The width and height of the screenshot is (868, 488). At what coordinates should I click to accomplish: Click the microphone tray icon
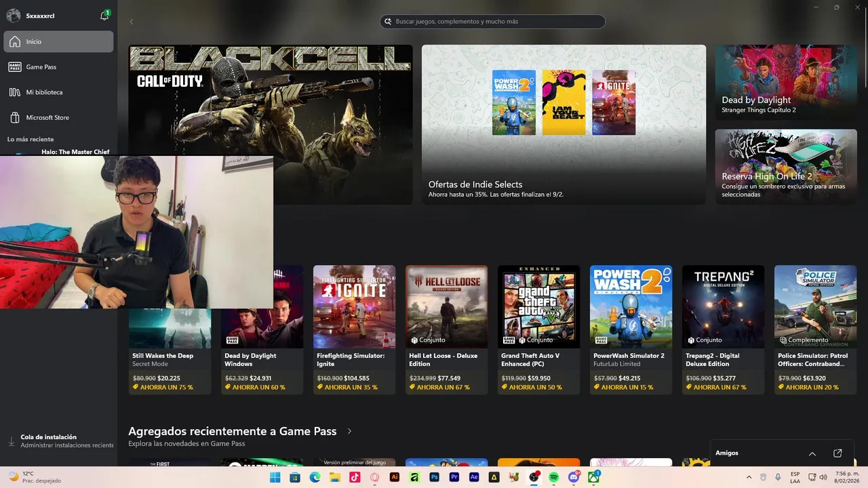point(777,477)
